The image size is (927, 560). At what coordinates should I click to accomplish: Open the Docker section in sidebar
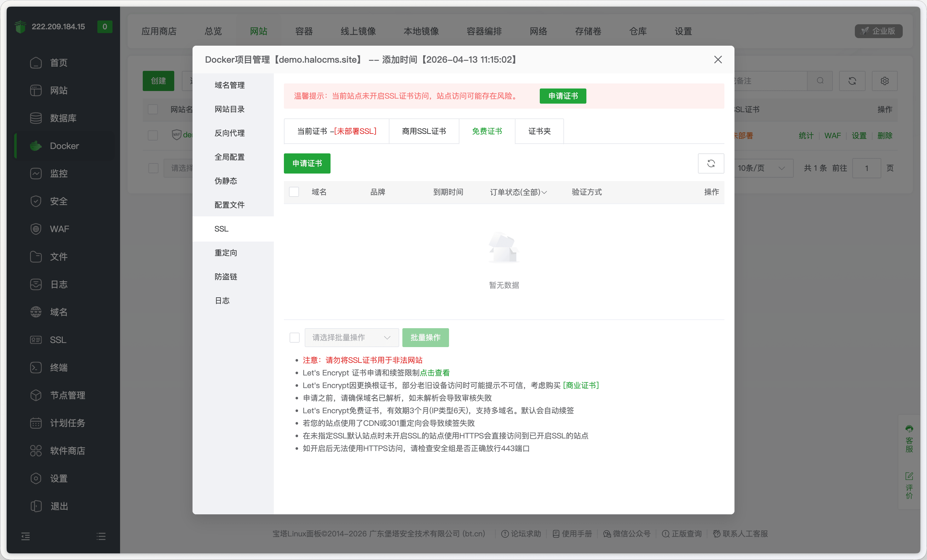click(x=64, y=146)
